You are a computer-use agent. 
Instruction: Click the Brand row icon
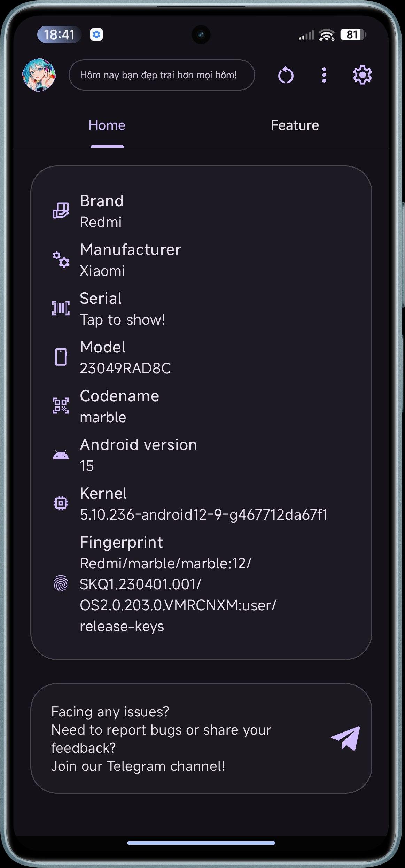[x=61, y=211]
